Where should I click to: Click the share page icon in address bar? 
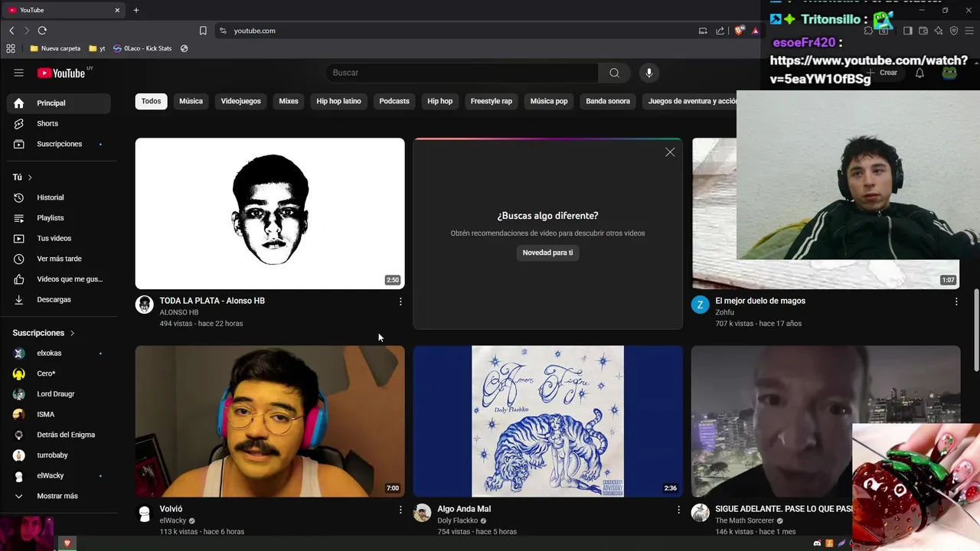[720, 31]
